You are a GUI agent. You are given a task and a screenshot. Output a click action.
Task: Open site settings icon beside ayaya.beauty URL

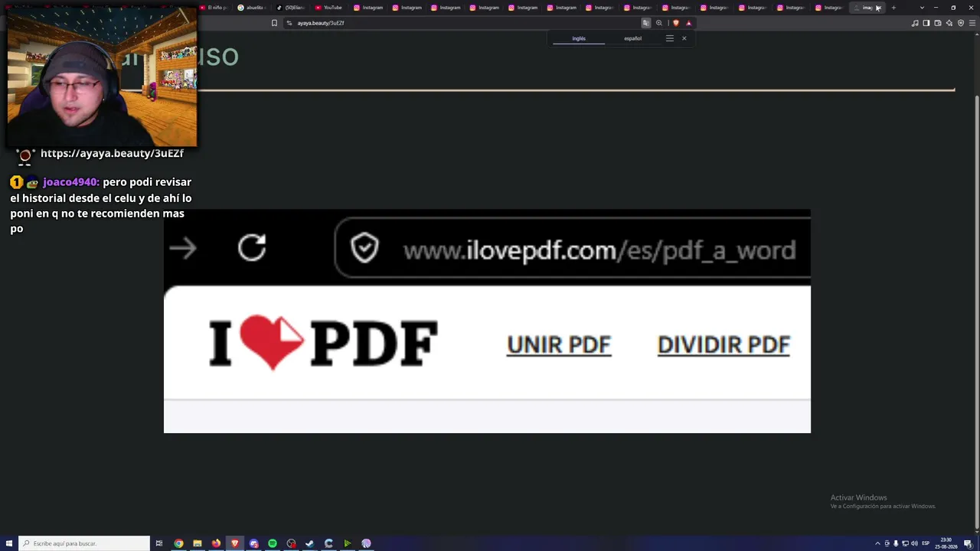289,23
